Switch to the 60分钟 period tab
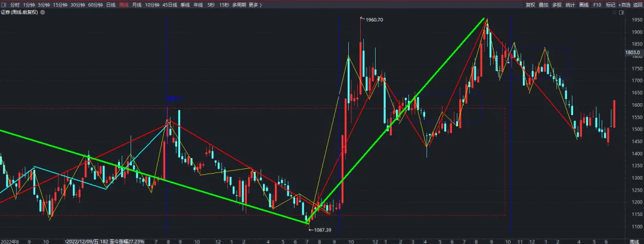This screenshot has width=644, height=244. pyautogui.click(x=95, y=5)
